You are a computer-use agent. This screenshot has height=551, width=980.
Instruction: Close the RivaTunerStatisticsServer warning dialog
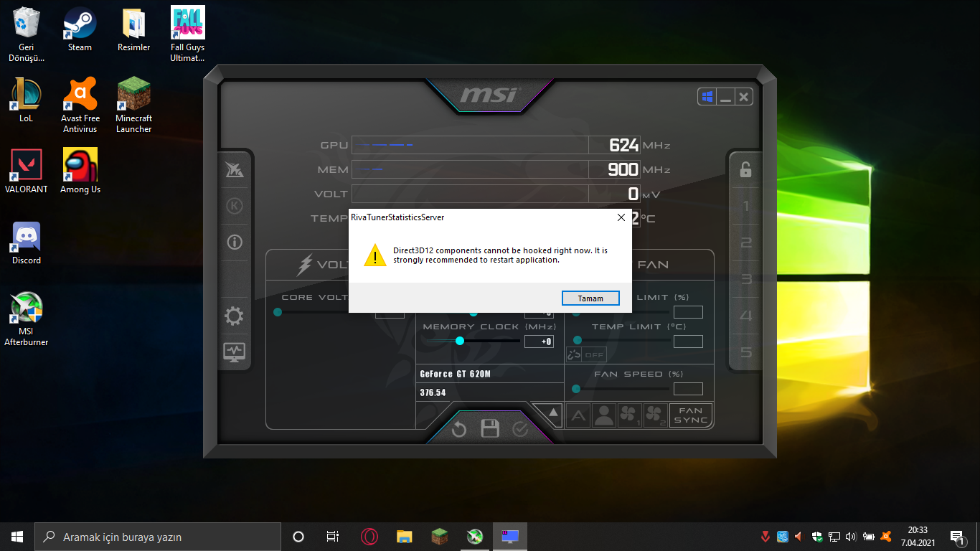click(621, 217)
